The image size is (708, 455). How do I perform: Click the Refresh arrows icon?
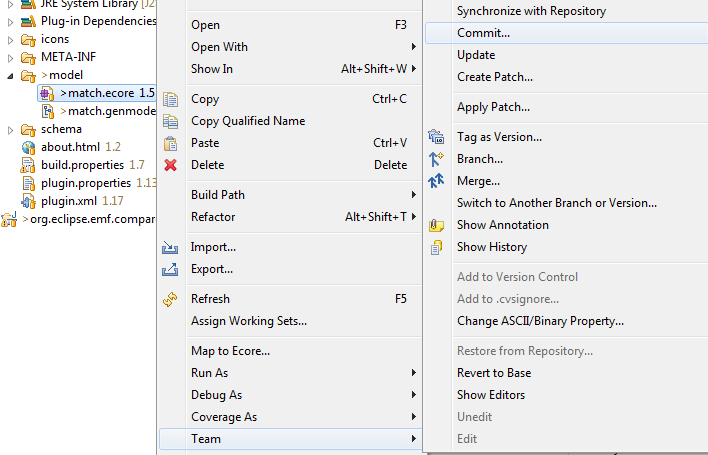[170, 299]
